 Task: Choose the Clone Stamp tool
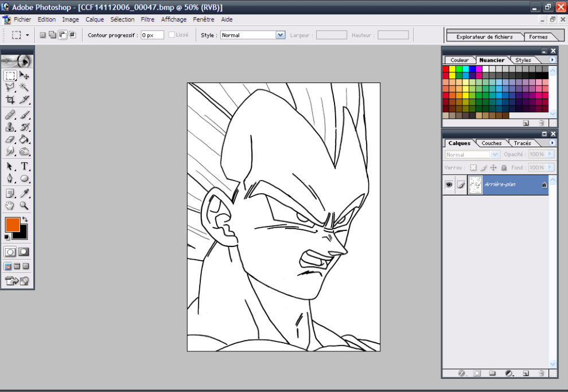[x=10, y=127]
